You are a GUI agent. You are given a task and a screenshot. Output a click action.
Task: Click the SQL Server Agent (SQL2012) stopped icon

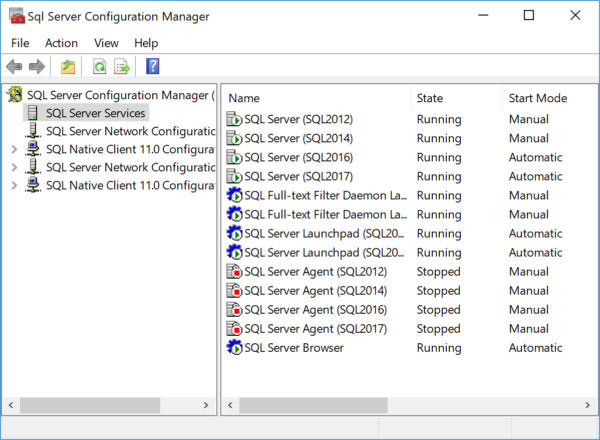[234, 272]
